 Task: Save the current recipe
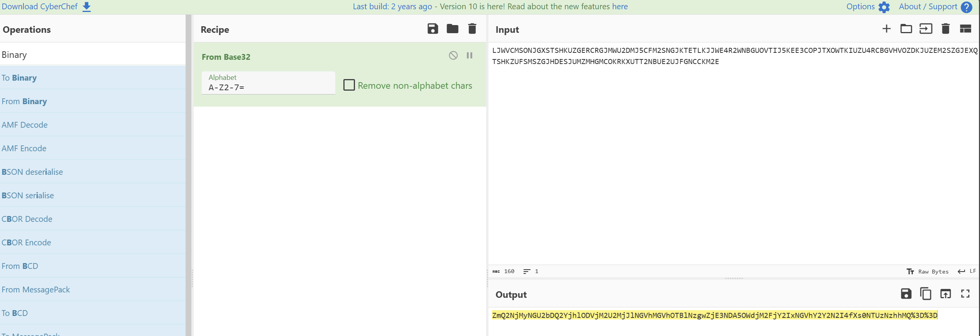[433, 29]
